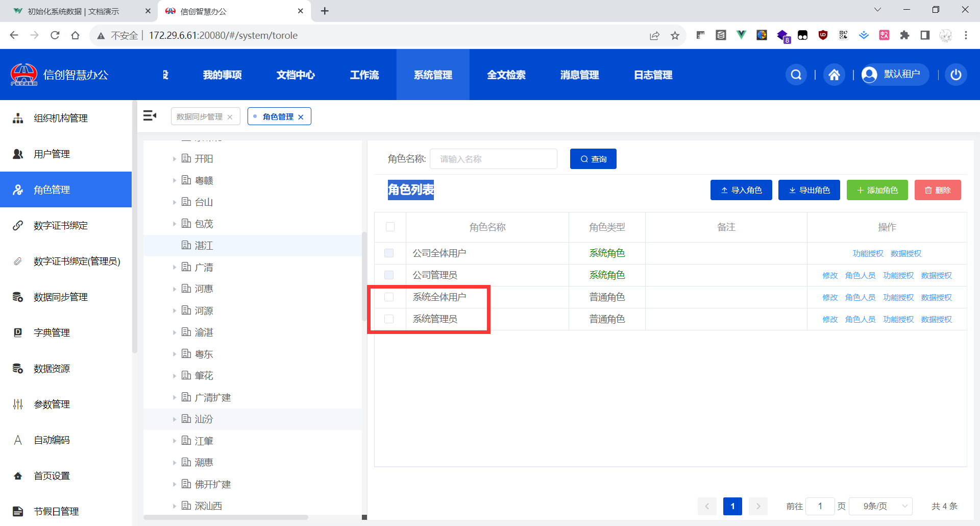
Task: Expand the 广清 tree node
Action: coord(174,267)
